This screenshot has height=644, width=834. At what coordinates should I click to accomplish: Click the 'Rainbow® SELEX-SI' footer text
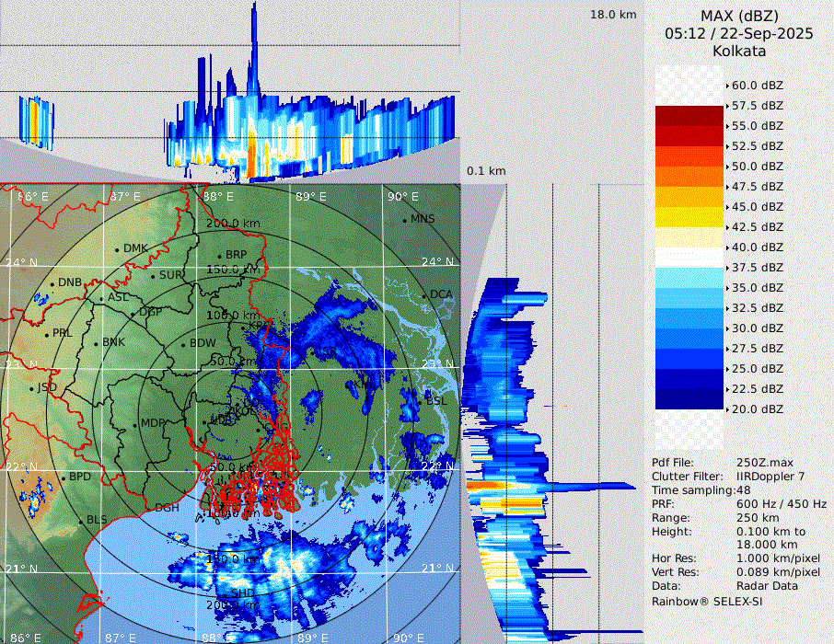pyautogui.click(x=707, y=601)
